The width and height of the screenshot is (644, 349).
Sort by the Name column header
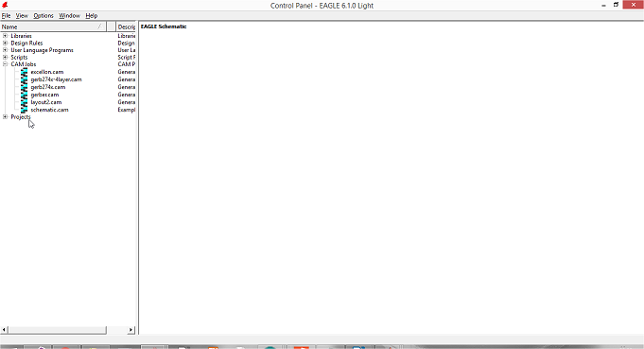[x=53, y=26]
